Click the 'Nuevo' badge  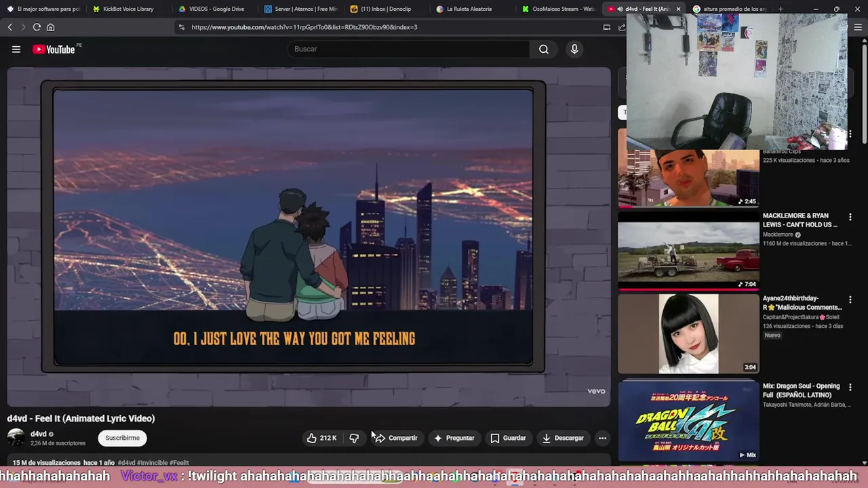[772, 335]
